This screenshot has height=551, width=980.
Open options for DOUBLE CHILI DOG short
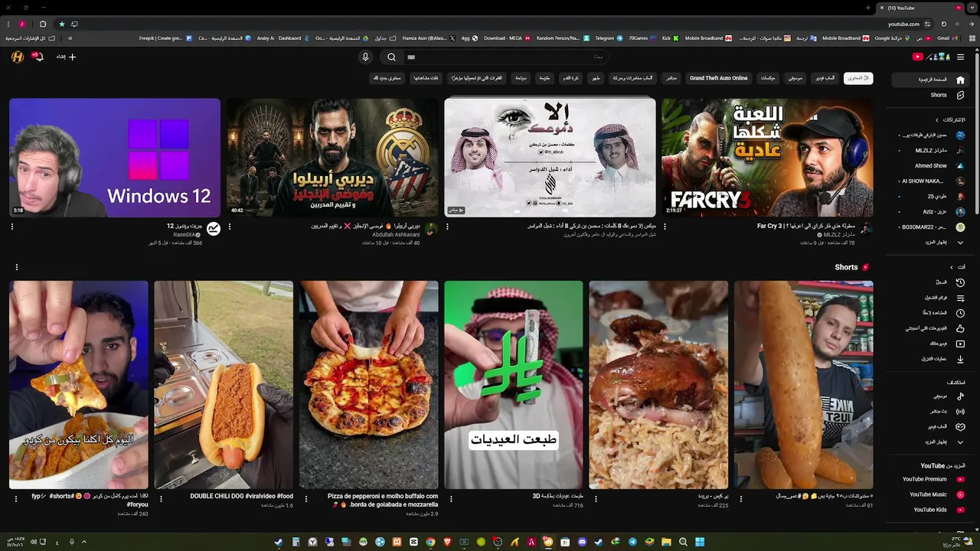click(161, 499)
